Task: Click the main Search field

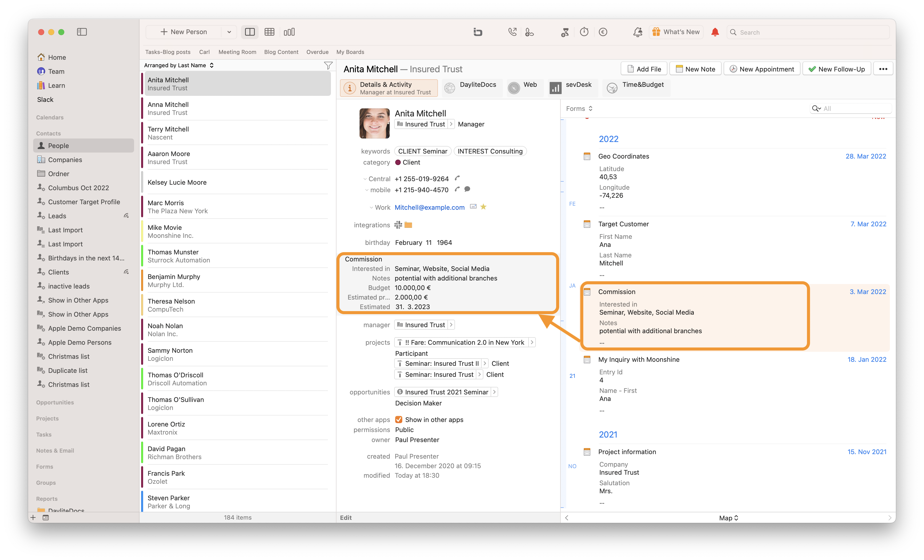Action: click(x=808, y=32)
